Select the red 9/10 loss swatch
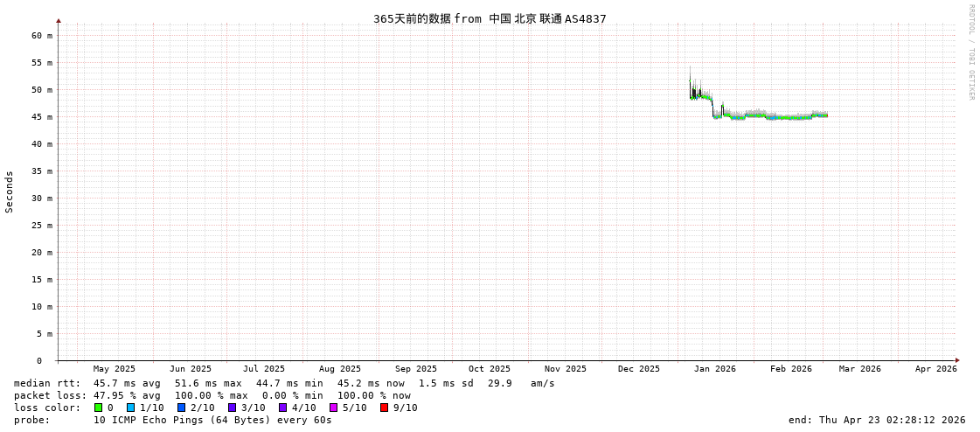The height and width of the screenshot is (432, 980). tap(385, 408)
